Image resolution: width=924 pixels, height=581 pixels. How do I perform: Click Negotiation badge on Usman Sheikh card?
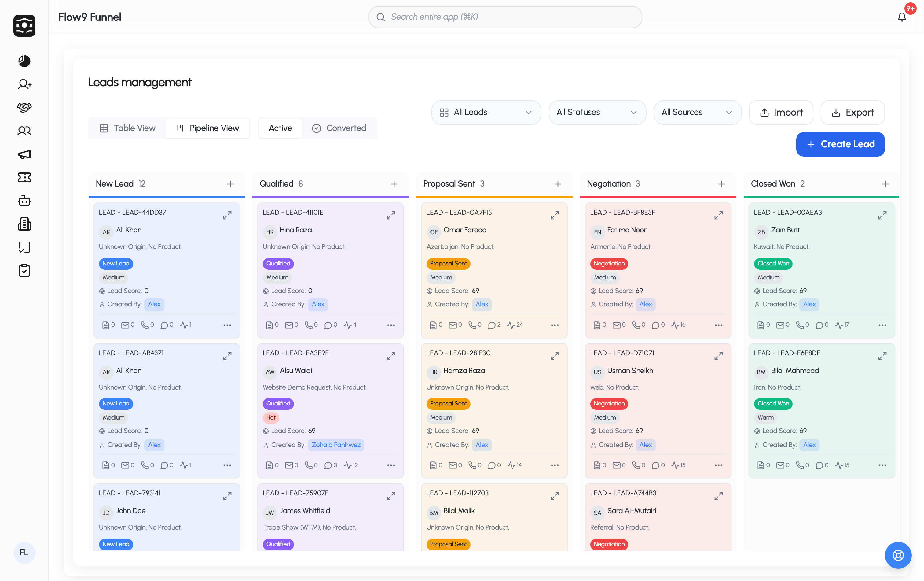click(x=609, y=403)
